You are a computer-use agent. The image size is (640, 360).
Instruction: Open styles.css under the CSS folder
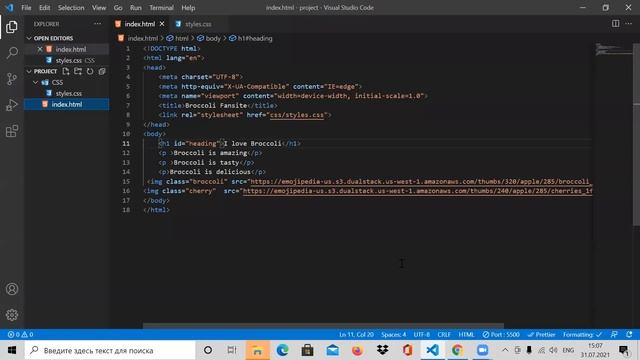pyautogui.click(x=68, y=93)
